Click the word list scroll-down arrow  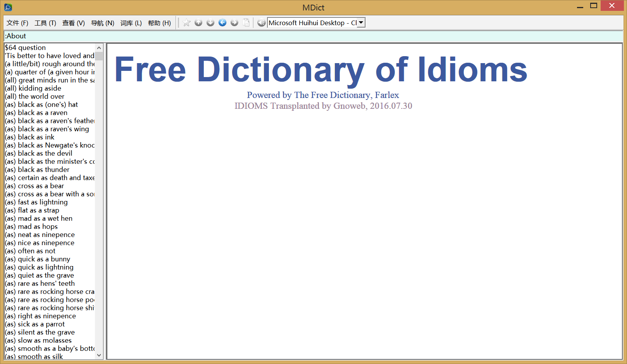coord(99,355)
